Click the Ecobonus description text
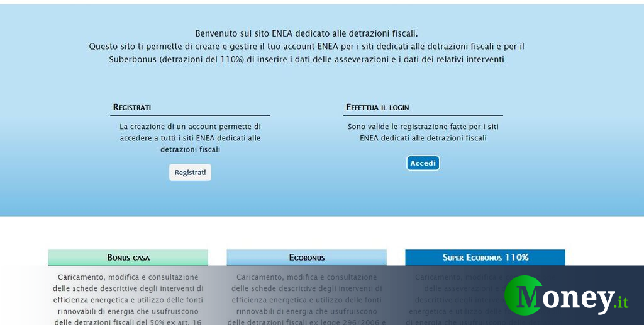Screen dimensions: 644x325 tap(307, 299)
